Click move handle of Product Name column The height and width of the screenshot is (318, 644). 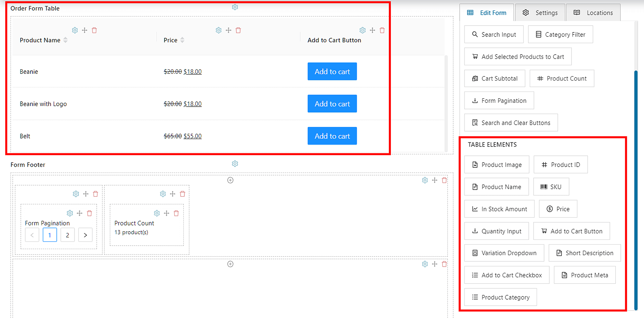(84, 30)
